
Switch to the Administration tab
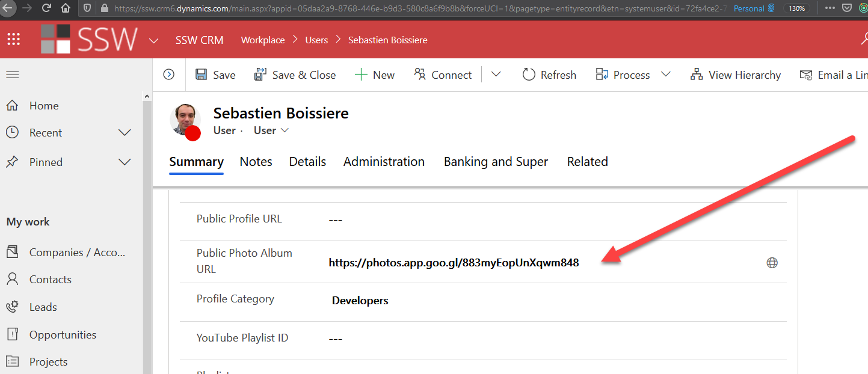coord(384,161)
